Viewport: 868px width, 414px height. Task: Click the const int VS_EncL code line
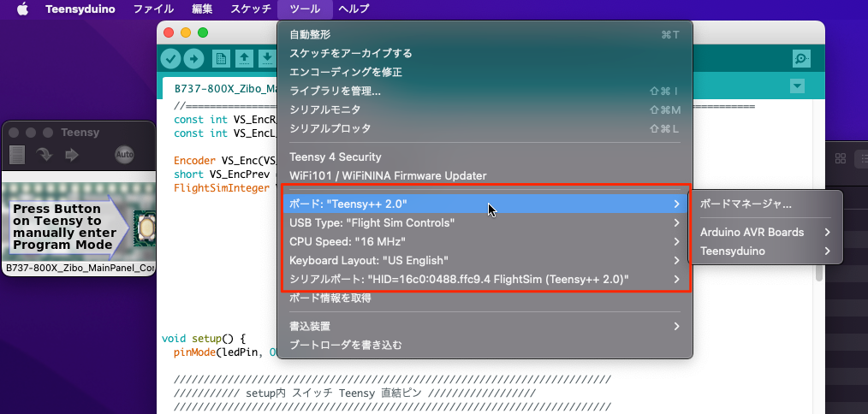[225, 133]
